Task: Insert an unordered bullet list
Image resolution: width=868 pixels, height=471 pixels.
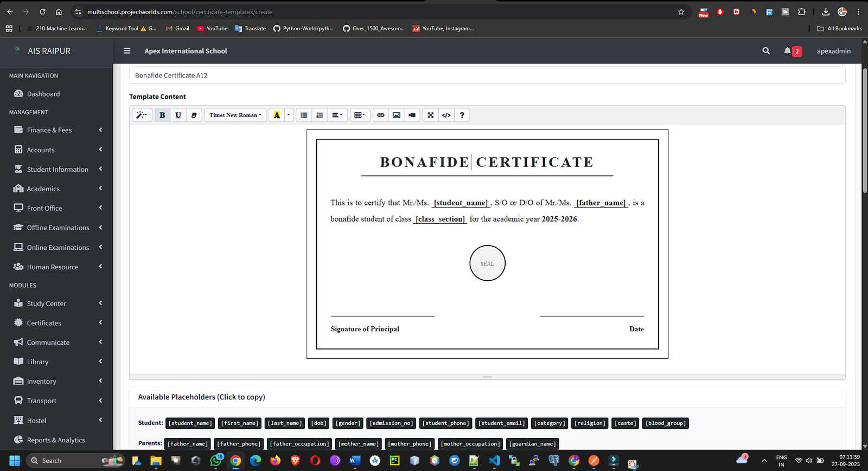Action: 304,115
